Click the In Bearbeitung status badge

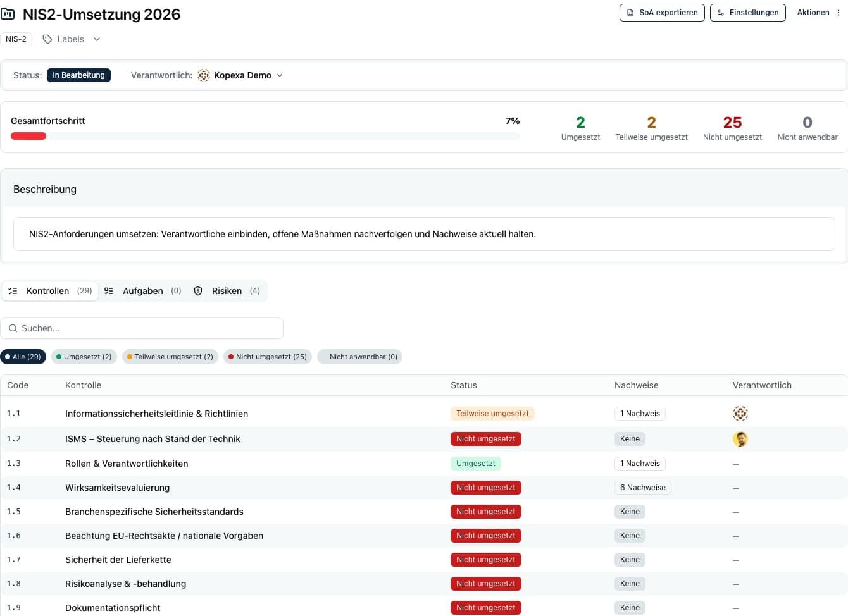tap(78, 75)
